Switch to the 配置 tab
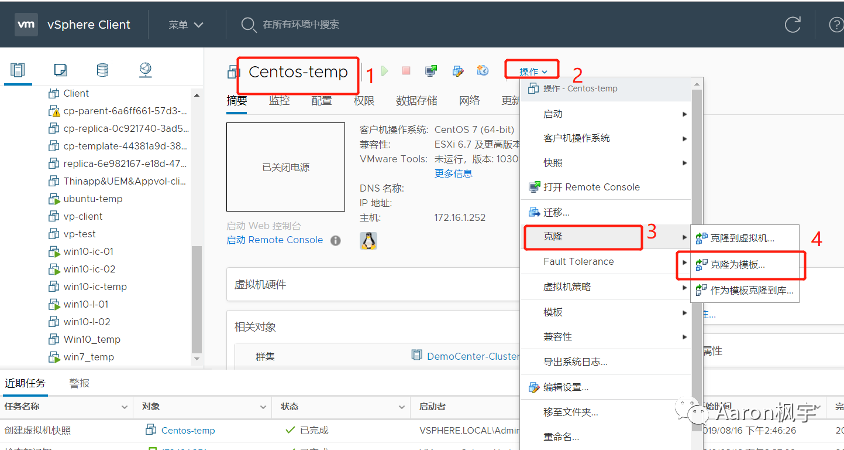Viewport: 844px width, 450px height. tap(321, 101)
